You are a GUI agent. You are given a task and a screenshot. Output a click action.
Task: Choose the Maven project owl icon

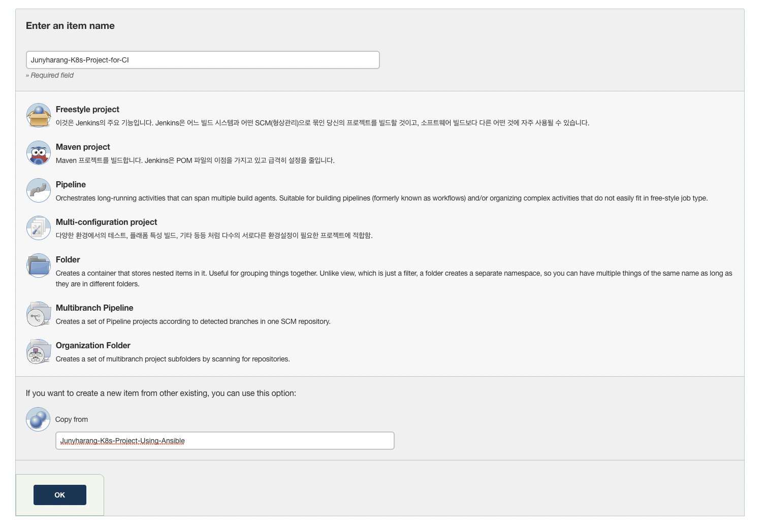coord(39,153)
